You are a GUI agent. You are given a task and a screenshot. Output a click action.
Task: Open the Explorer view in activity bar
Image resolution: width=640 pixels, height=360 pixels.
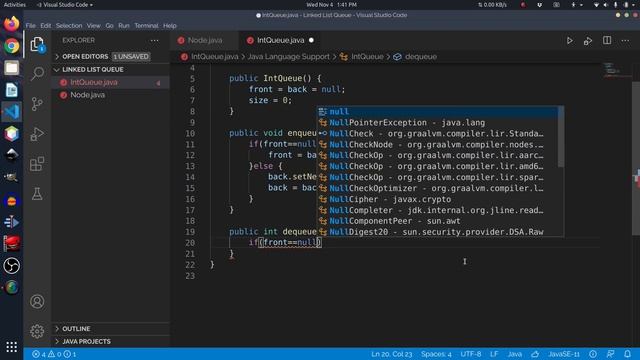pyautogui.click(x=37, y=44)
